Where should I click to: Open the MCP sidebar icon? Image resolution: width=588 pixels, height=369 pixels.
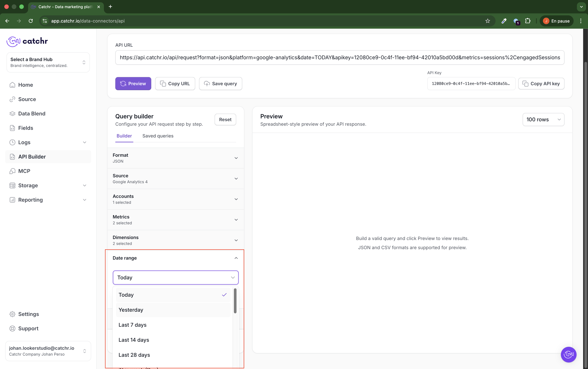12,171
